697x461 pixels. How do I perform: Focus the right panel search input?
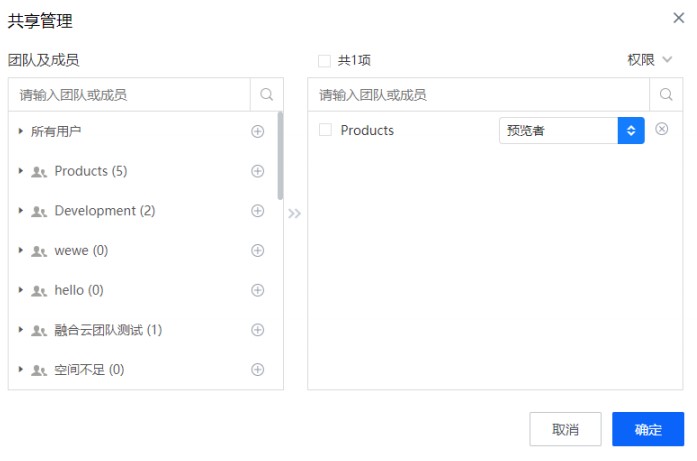click(480, 95)
